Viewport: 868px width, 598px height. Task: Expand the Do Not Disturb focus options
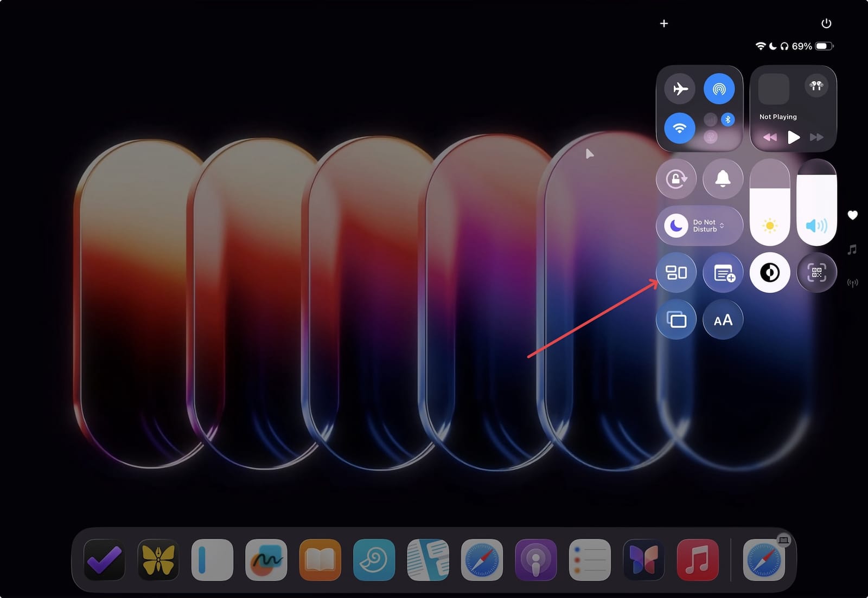tap(722, 226)
